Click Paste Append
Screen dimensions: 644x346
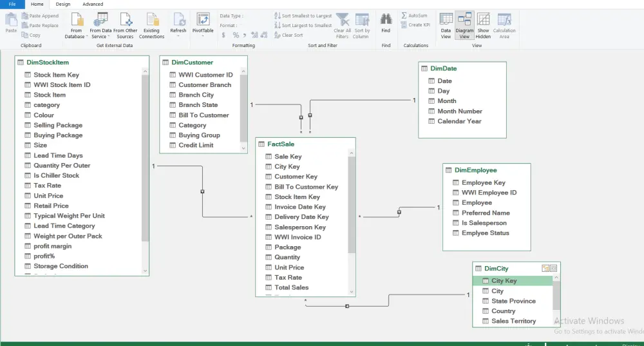pyautogui.click(x=40, y=15)
